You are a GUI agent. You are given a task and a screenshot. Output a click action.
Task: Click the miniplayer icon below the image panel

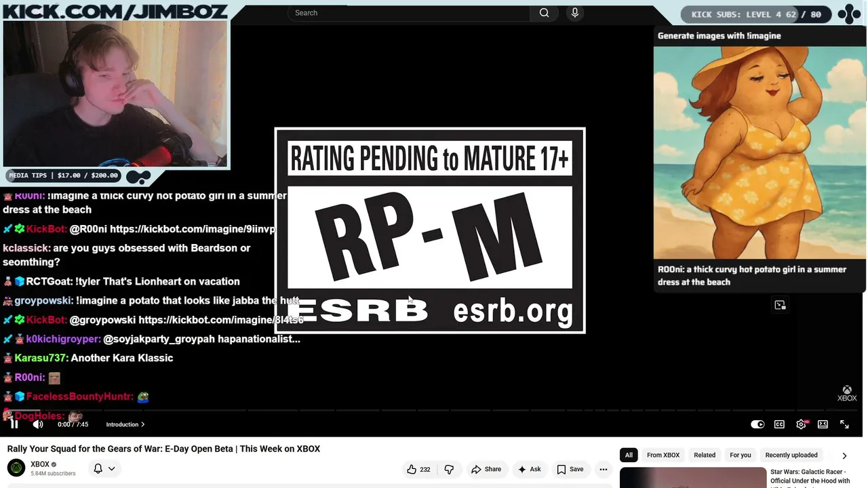click(x=780, y=305)
